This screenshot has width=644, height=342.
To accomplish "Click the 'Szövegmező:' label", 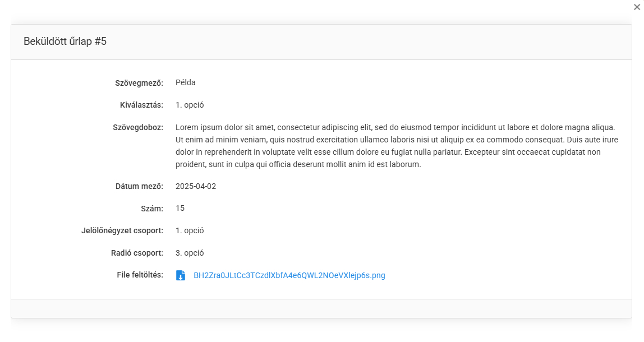I will coord(139,83).
